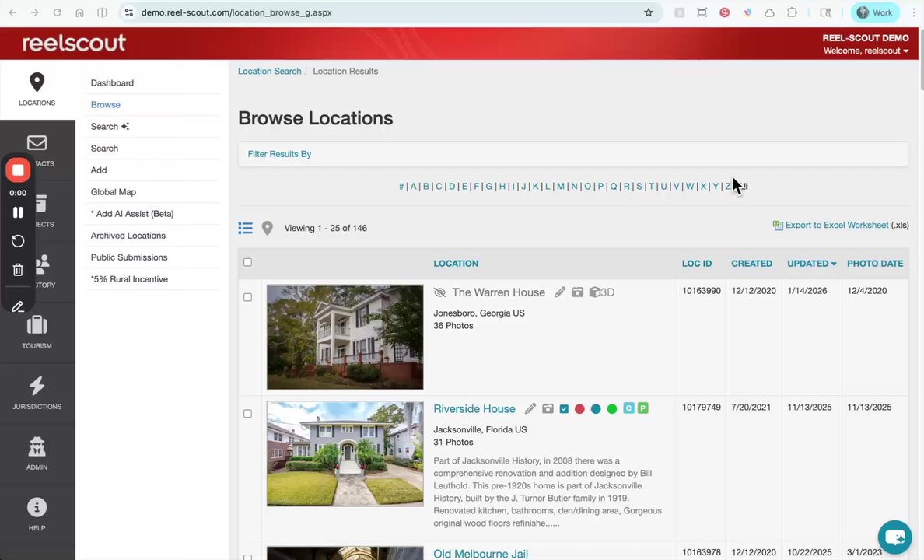
Task: Open the 3D view for The Warren House
Action: 602,292
